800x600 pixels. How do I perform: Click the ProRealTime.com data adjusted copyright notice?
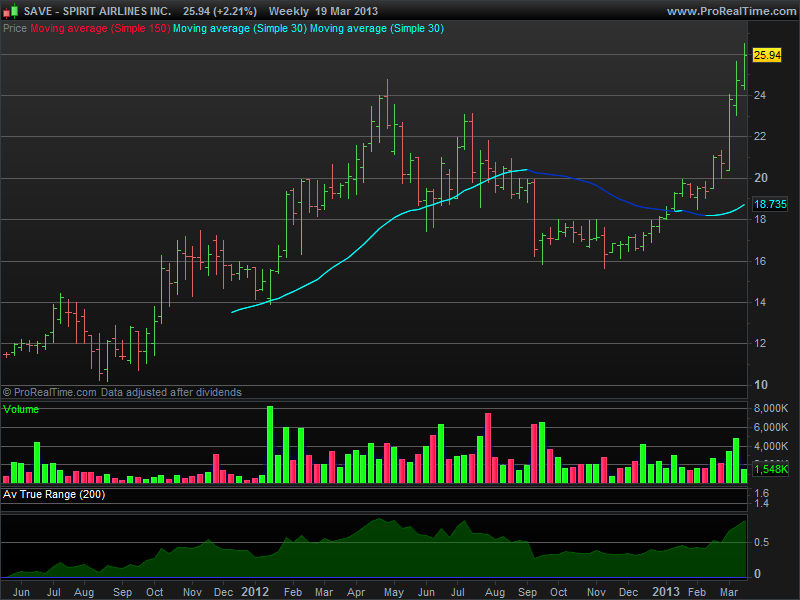coord(122,392)
